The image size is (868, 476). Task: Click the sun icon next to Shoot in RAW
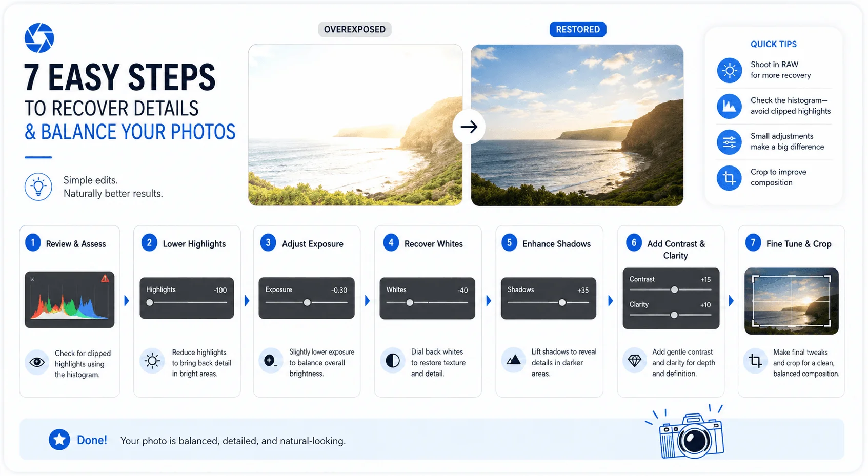730,70
